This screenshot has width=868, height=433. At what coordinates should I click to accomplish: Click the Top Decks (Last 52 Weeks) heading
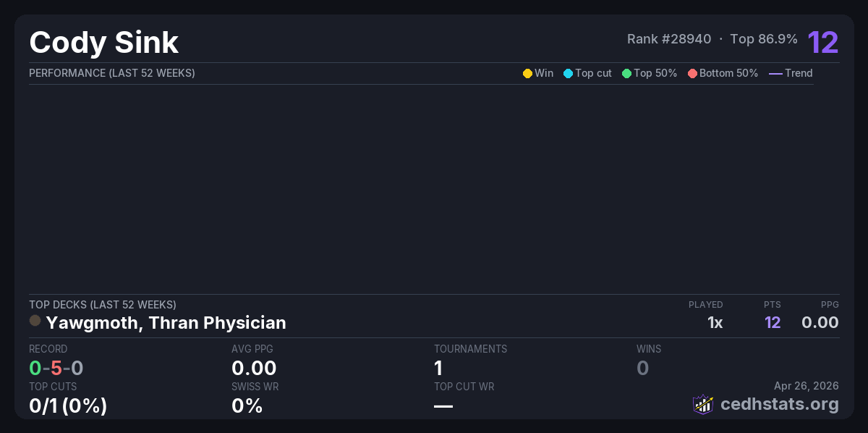pos(103,305)
